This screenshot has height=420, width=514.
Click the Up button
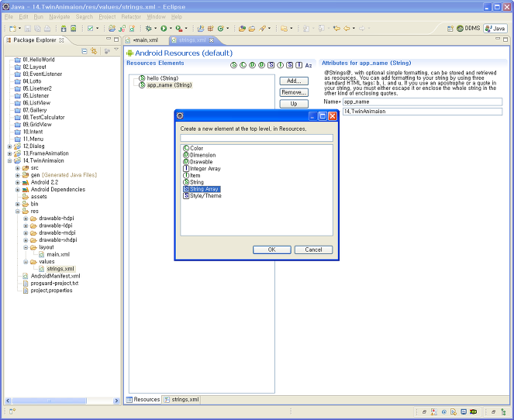pos(294,104)
